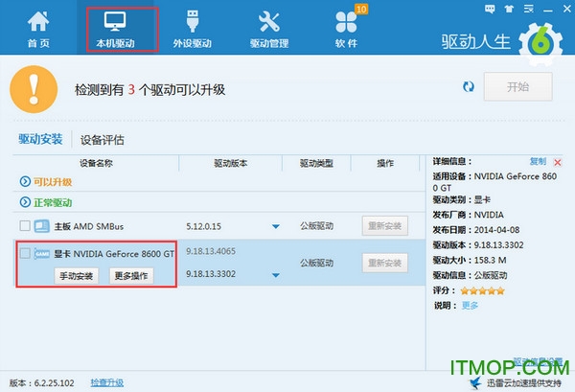Click 版本：6.2.25.102 in status bar

point(42,383)
